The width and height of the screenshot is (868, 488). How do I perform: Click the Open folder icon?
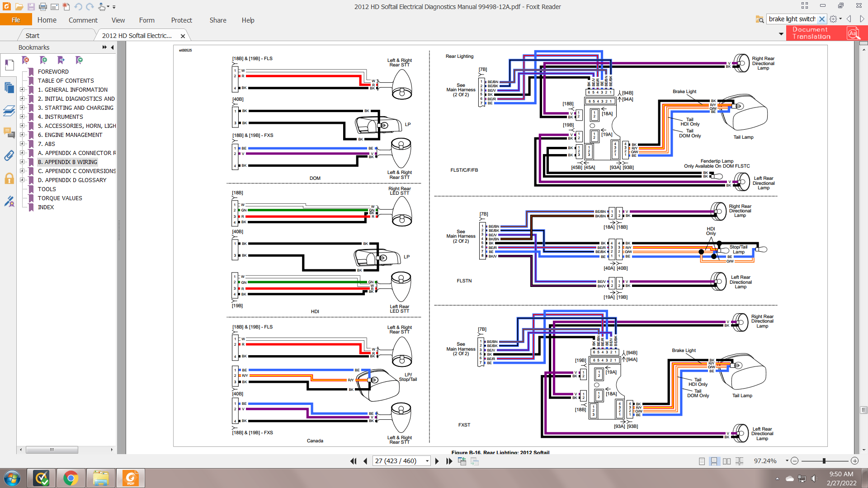point(19,7)
